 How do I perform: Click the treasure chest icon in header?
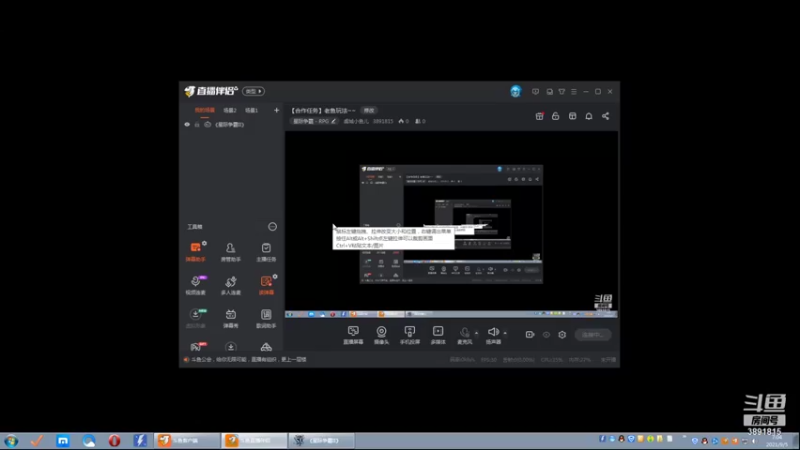click(572, 116)
